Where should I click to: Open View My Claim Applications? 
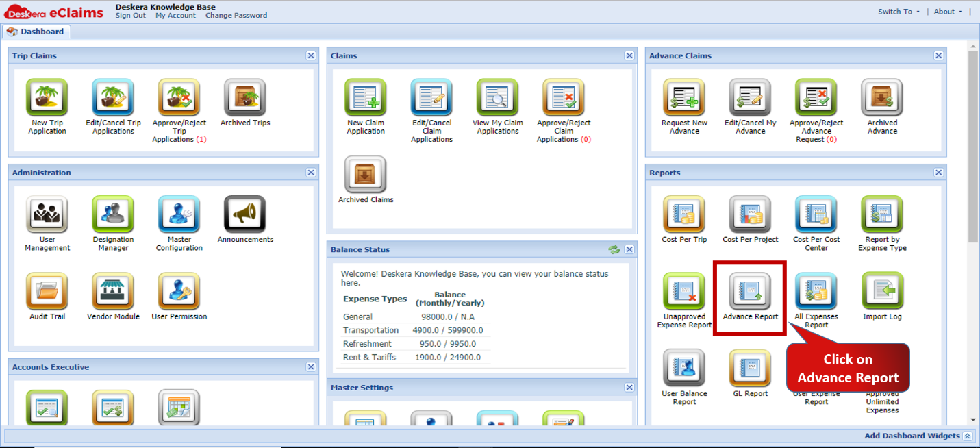[497, 98]
